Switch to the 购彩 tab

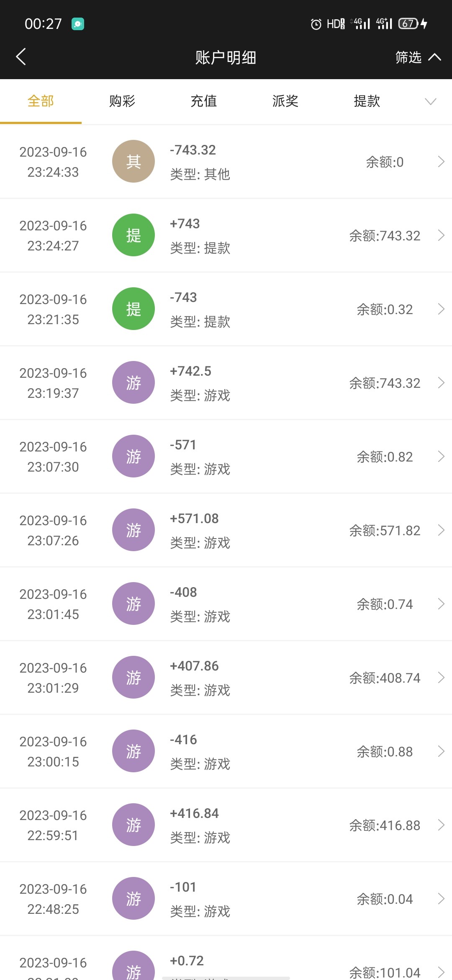[122, 101]
